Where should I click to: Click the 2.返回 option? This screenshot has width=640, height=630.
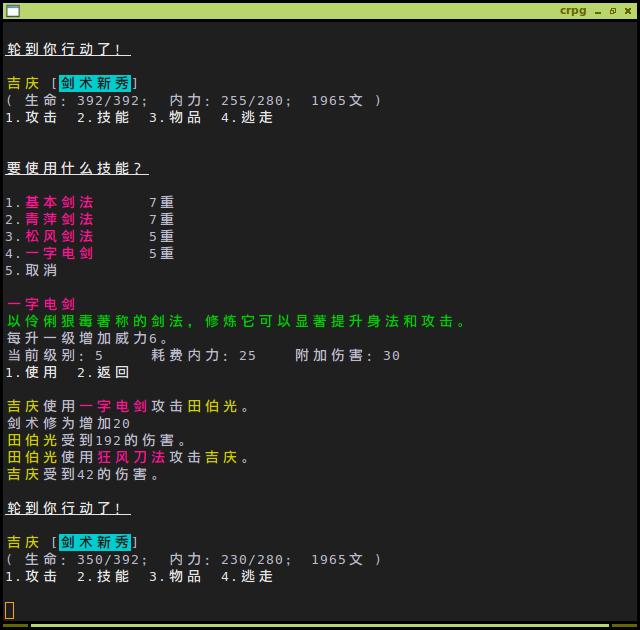[103, 372]
